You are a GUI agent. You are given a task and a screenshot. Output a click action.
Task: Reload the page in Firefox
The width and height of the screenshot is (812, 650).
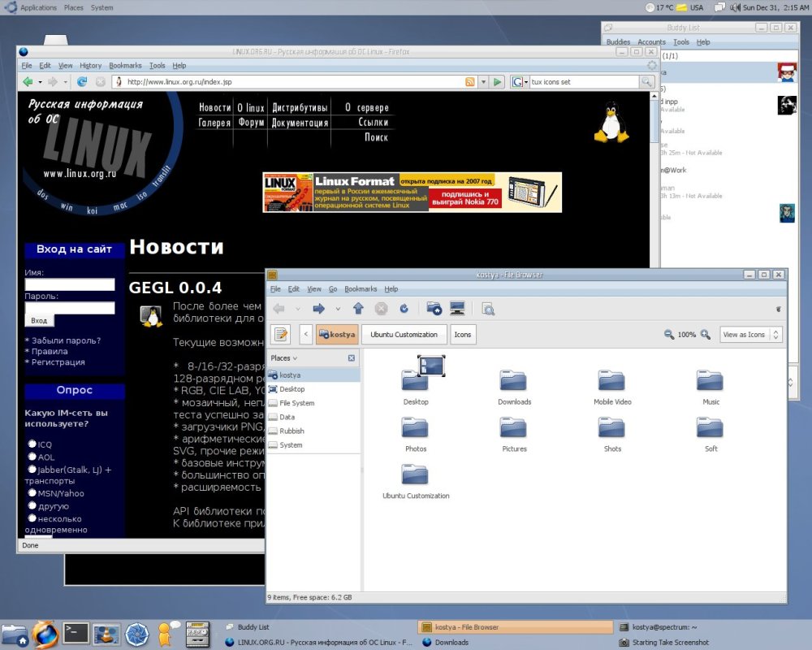82,81
